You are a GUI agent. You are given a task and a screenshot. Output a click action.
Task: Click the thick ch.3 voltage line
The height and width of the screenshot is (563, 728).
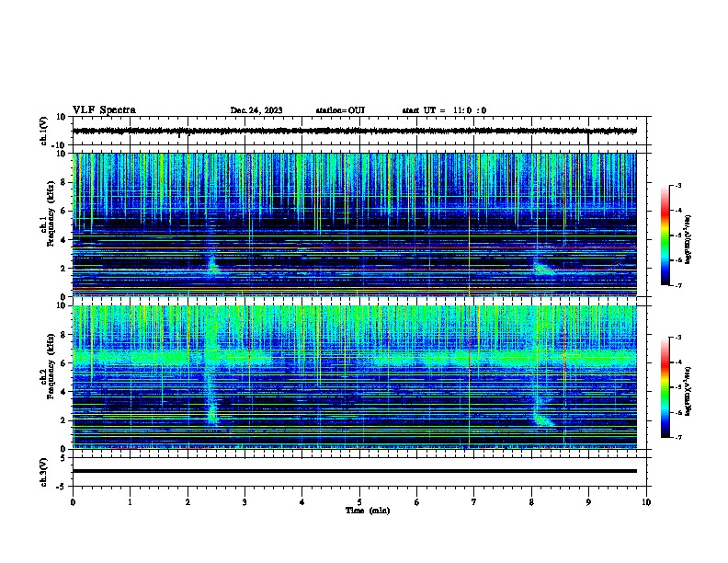(354, 471)
